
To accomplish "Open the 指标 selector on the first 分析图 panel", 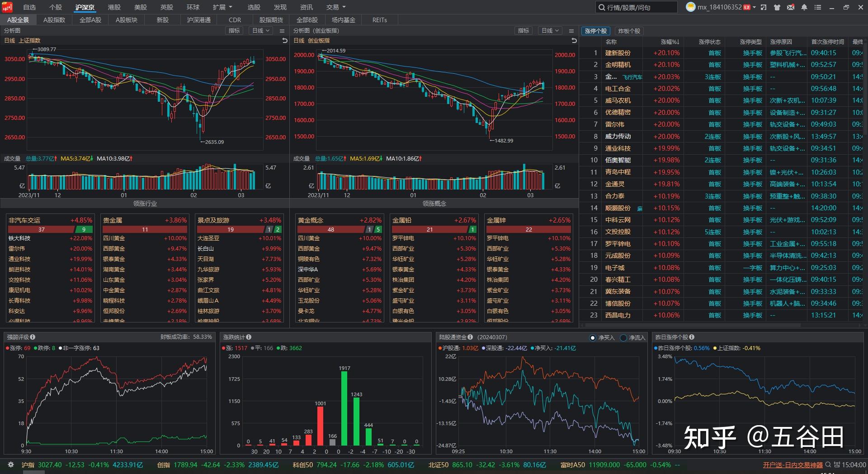I will coord(234,31).
